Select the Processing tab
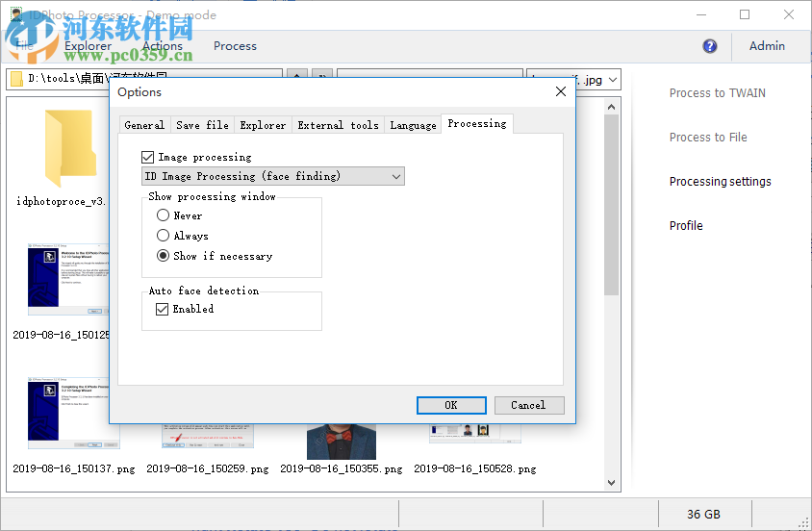The height and width of the screenshot is (531, 812). point(477,124)
